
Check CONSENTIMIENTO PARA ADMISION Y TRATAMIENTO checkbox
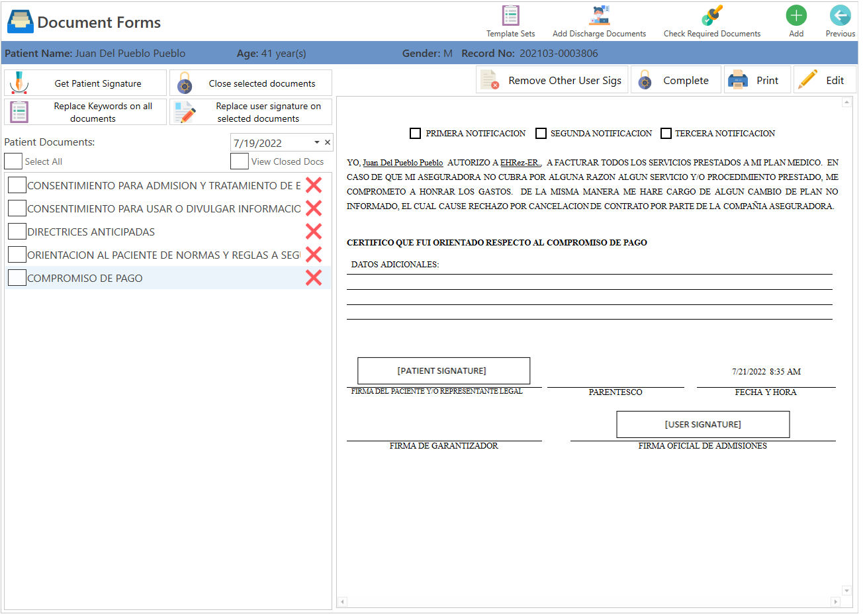click(17, 185)
